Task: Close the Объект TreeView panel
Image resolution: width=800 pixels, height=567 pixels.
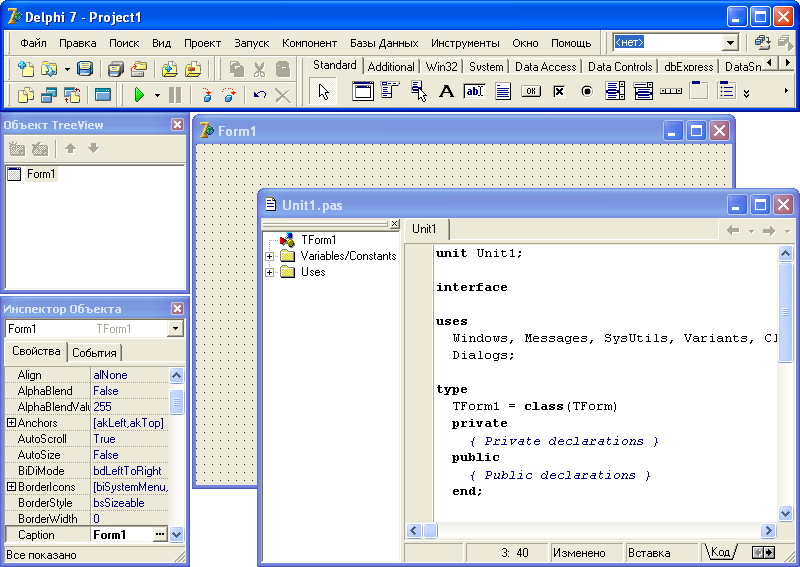Action: pyautogui.click(x=177, y=125)
